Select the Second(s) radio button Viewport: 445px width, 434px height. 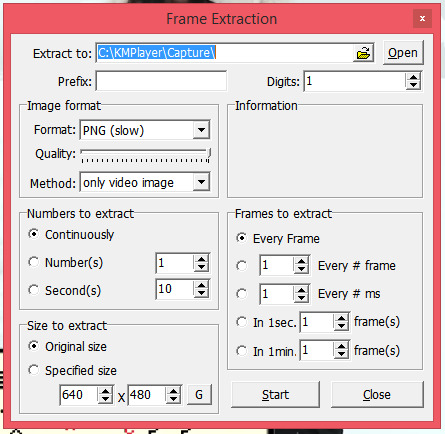pos(34,290)
